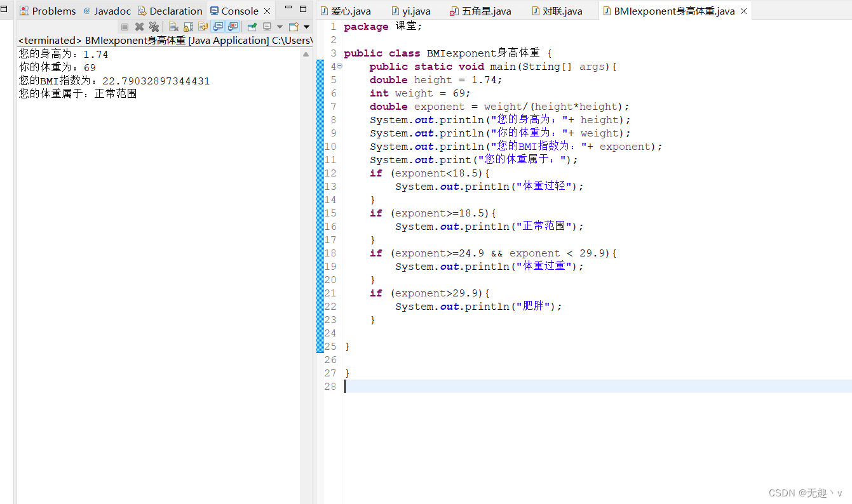Viewport: 852px width, 504px height.
Task: Toggle Show Console When Standard Error Changes
Action: [233, 26]
